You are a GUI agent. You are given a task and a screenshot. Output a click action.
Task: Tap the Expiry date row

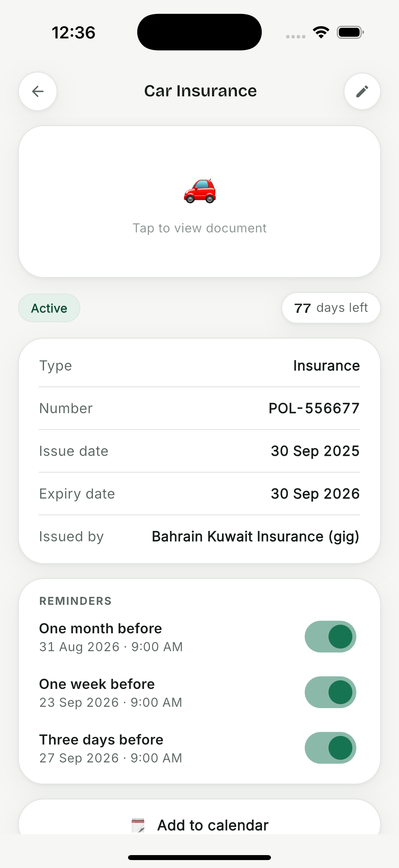point(199,494)
